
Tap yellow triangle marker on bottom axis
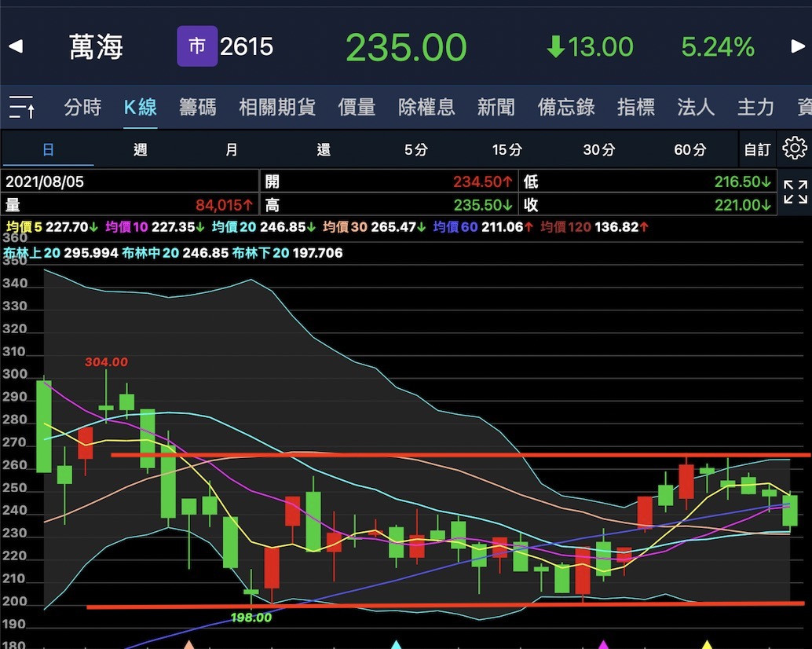[707, 645]
